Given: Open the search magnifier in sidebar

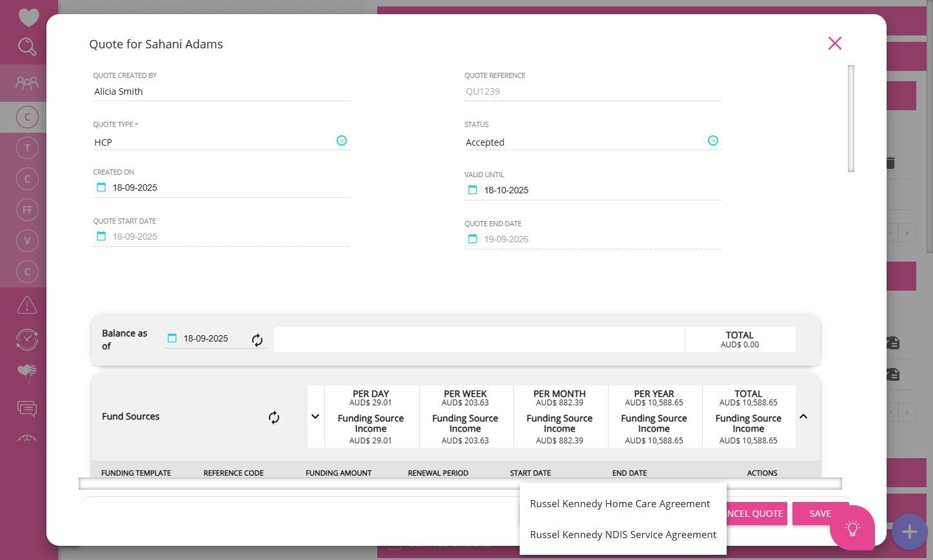Looking at the screenshot, I should pos(27,46).
